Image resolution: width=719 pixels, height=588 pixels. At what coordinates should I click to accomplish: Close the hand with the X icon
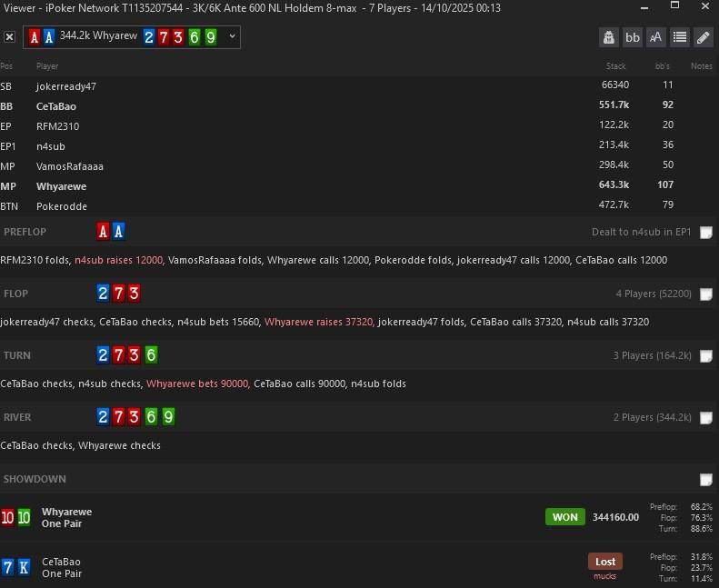9,37
